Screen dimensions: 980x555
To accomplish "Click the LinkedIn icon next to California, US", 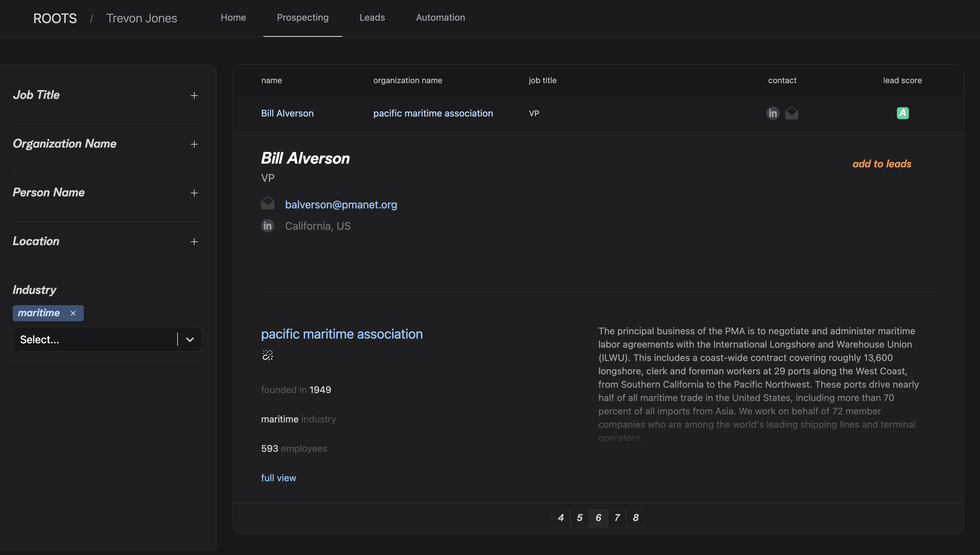I will (x=267, y=226).
